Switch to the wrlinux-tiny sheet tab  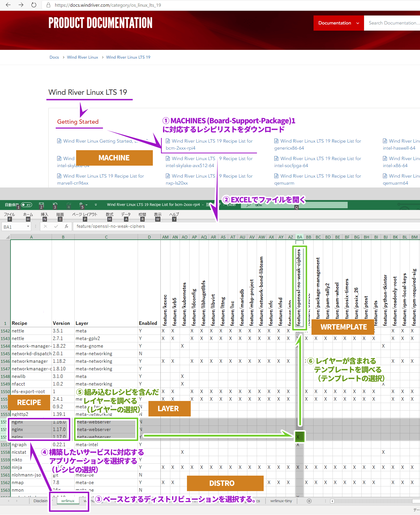(281, 501)
